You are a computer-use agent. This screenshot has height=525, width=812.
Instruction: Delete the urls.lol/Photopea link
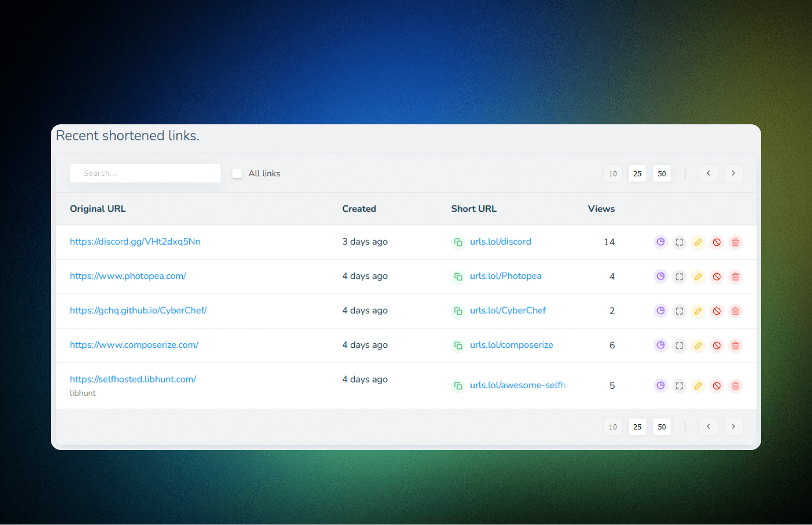pos(735,276)
